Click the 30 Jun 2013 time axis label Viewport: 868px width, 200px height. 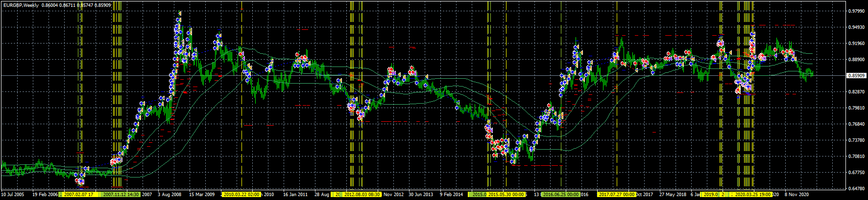(421, 195)
